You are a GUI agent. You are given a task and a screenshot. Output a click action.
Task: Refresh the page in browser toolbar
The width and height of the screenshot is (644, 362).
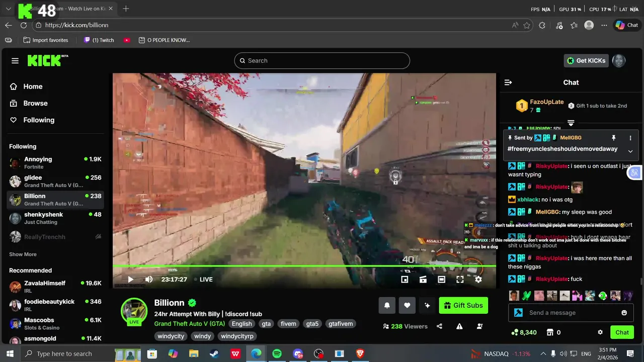click(x=24, y=25)
